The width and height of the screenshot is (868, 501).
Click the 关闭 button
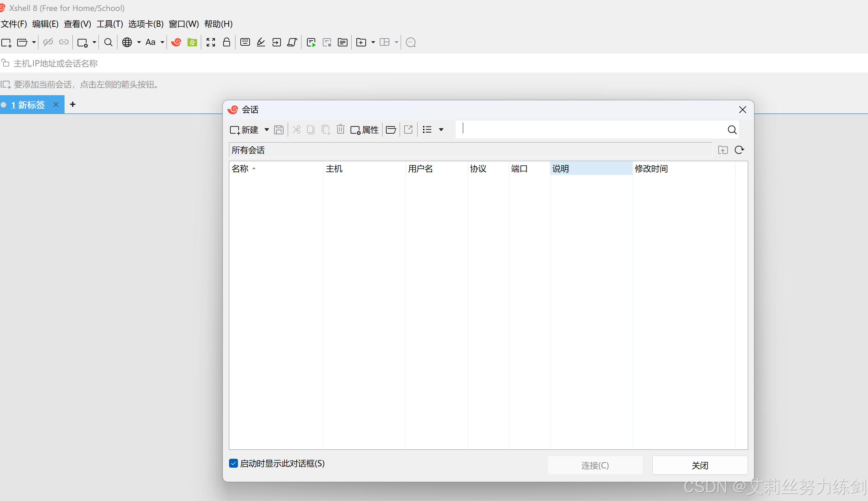699,465
